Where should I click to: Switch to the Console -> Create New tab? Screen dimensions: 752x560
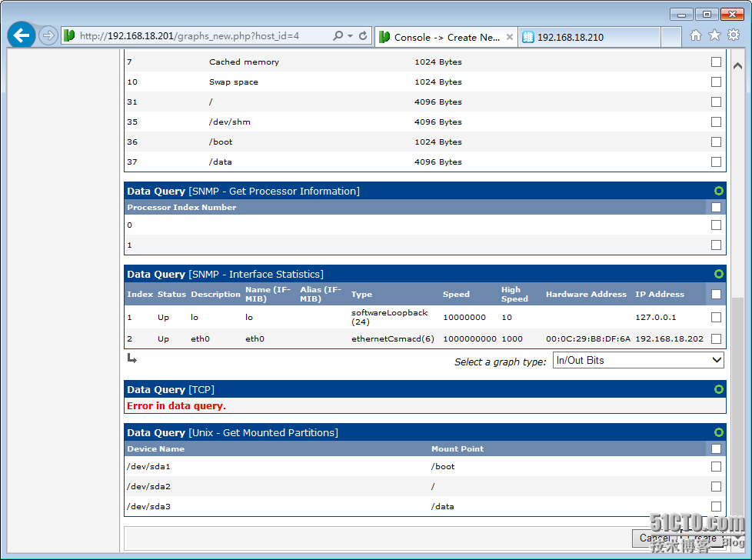445,37
